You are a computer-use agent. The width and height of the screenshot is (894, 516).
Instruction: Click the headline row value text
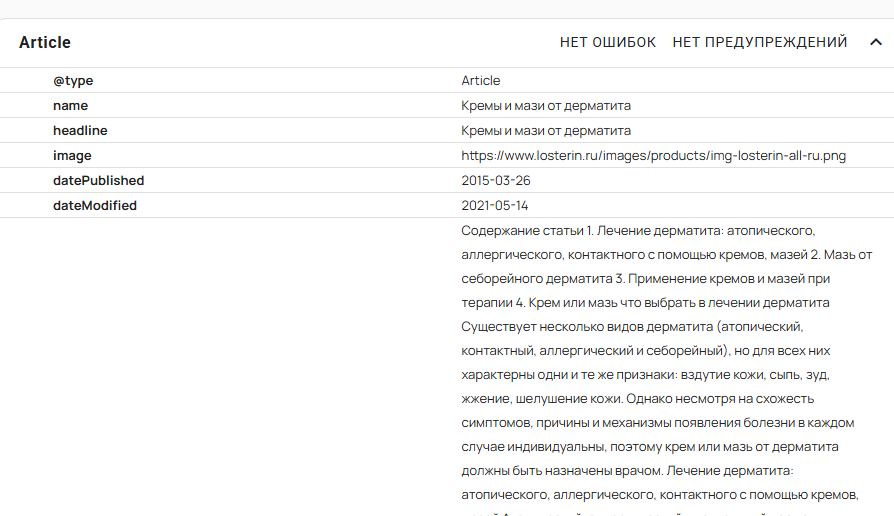click(545, 130)
